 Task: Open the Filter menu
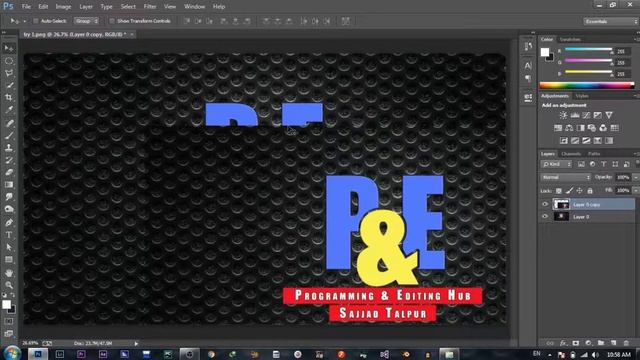coord(150,7)
